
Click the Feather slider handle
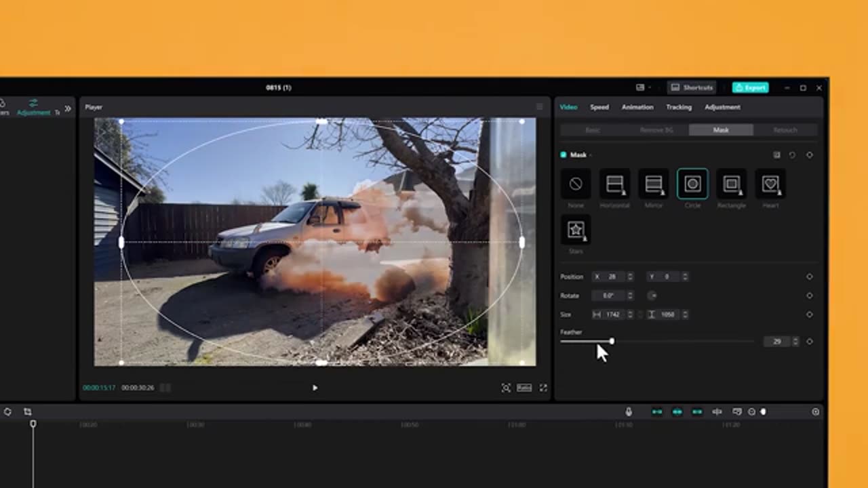click(612, 341)
